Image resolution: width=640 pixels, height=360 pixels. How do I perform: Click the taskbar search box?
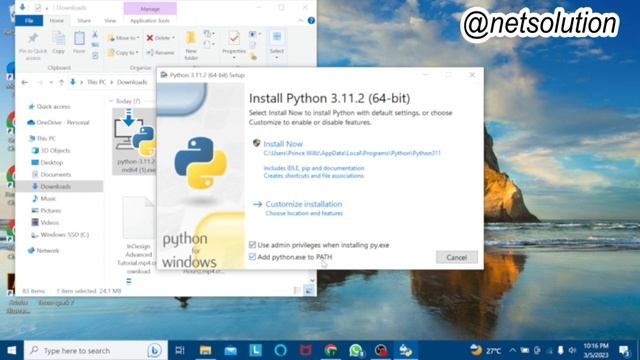[96, 350]
